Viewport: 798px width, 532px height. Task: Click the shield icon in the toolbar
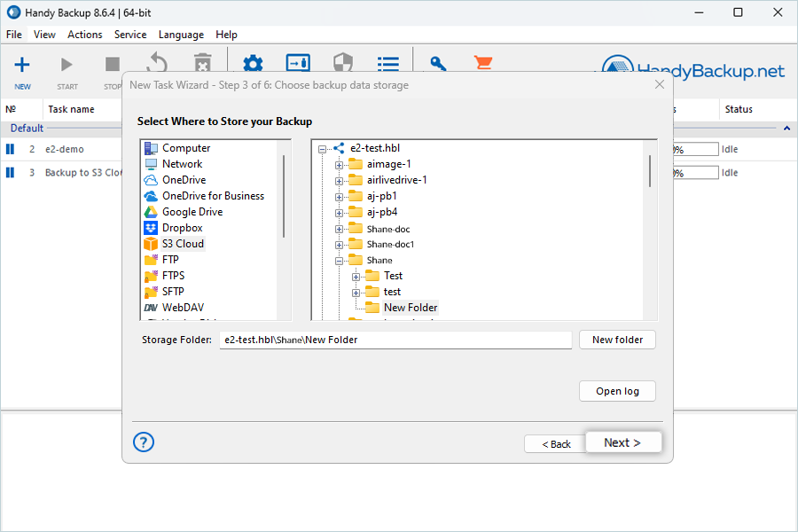[x=343, y=64]
